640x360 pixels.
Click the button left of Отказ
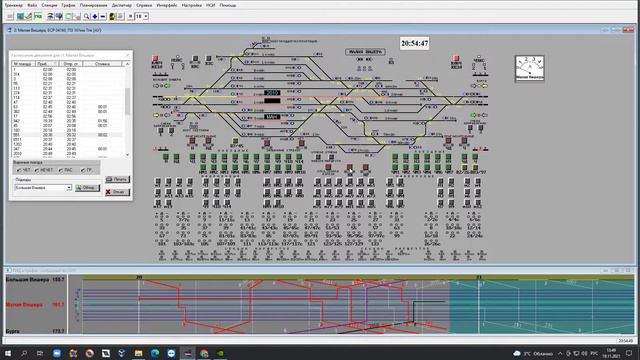87,188
